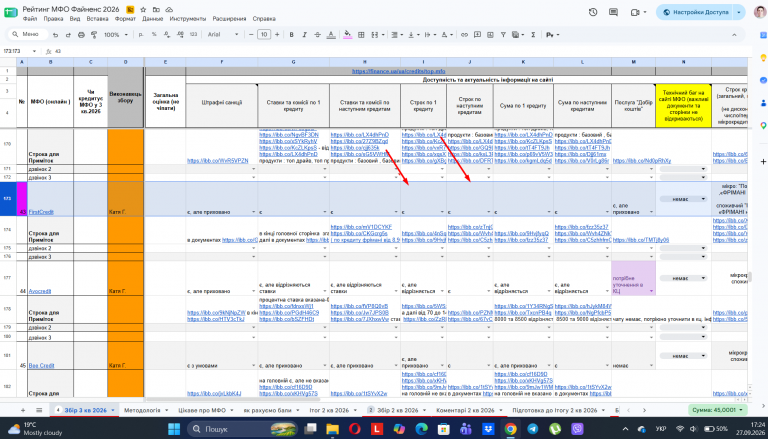Start a Meet video call
768x439 pixels.
pos(636,12)
